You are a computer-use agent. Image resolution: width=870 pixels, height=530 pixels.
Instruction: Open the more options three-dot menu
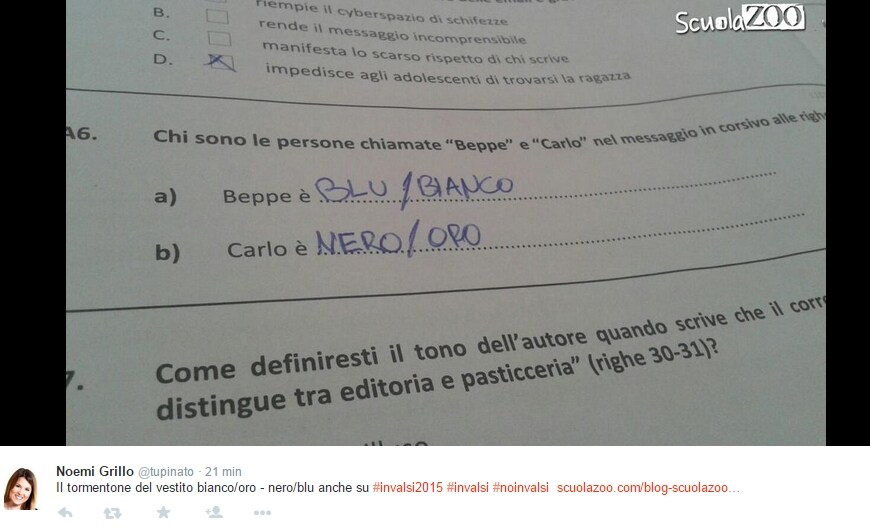(x=262, y=513)
